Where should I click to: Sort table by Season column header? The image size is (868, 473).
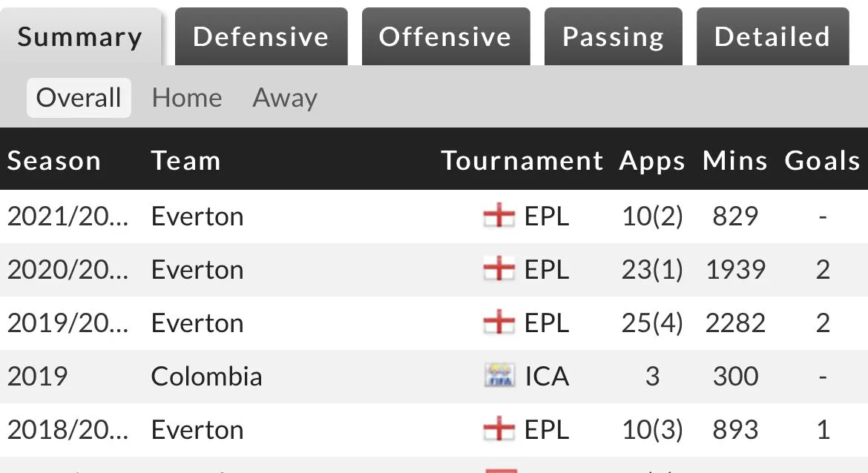pos(54,161)
